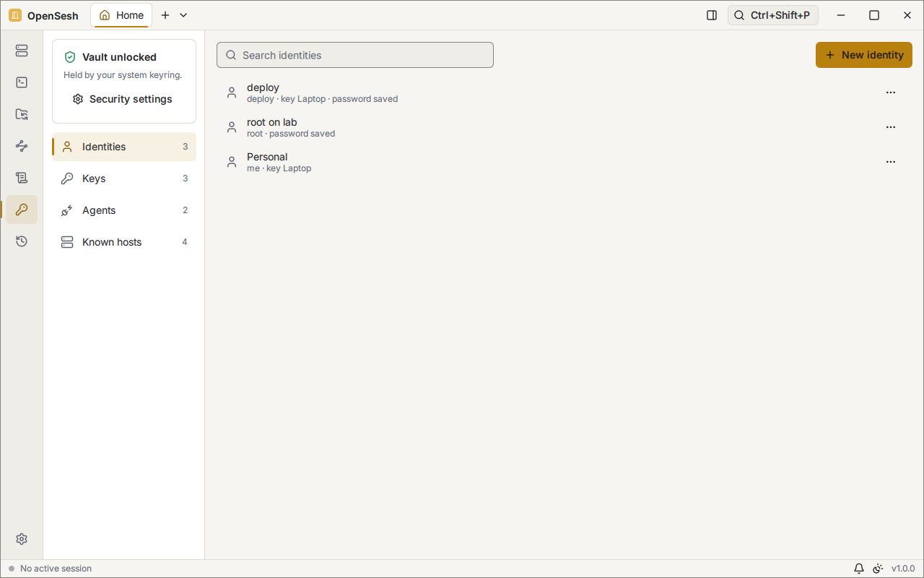924x578 pixels.
Task: Open the Agents section
Action: coord(124,210)
